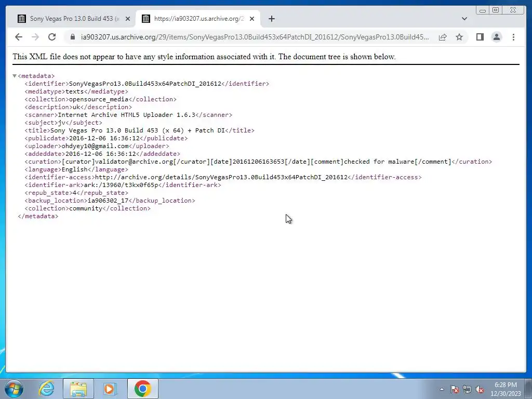Screen dimensions: 532x399
Task: Open Windows Explorer from the taskbar
Action: [78, 389]
